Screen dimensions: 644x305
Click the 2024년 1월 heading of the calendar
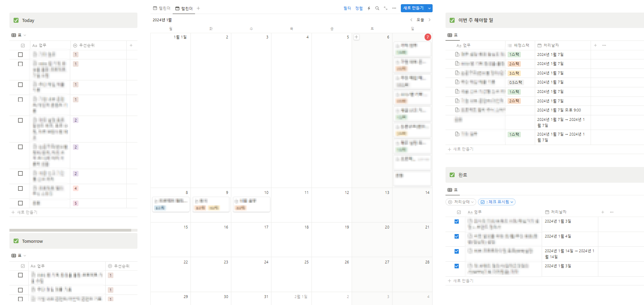coord(162,20)
